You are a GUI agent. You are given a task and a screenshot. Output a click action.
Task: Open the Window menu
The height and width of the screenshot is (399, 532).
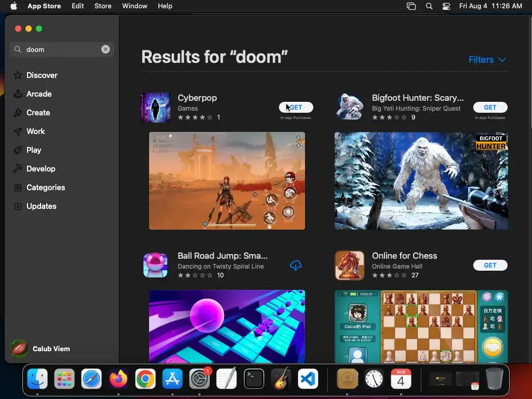click(x=135, y=6)
